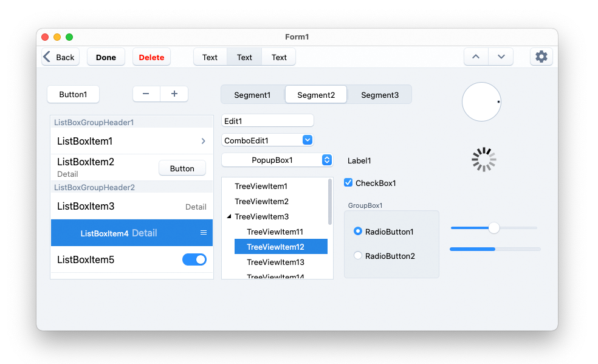Screen dimensions: 598x364
Task: Open the ComboEdit1 dropdown arrow
Action: coord(308,140)
